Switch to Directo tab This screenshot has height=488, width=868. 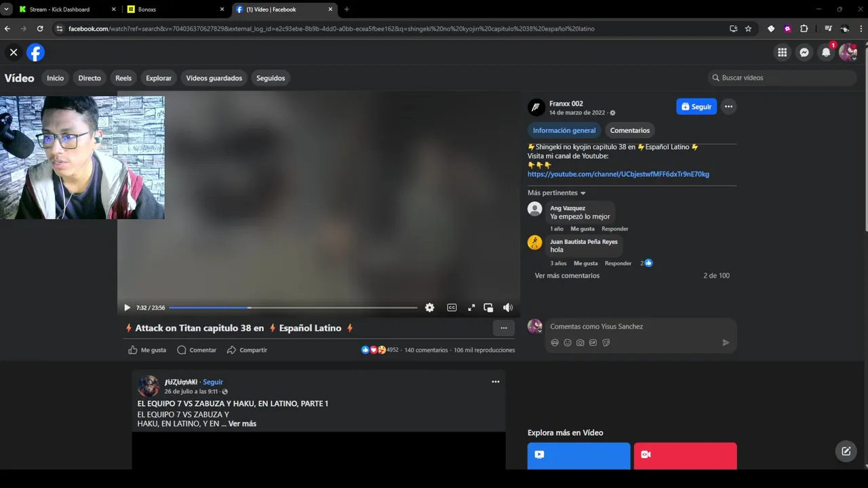point(90,78)
